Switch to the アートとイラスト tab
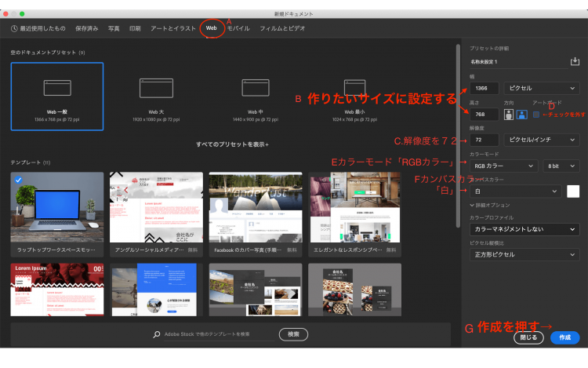 [173, 28]
